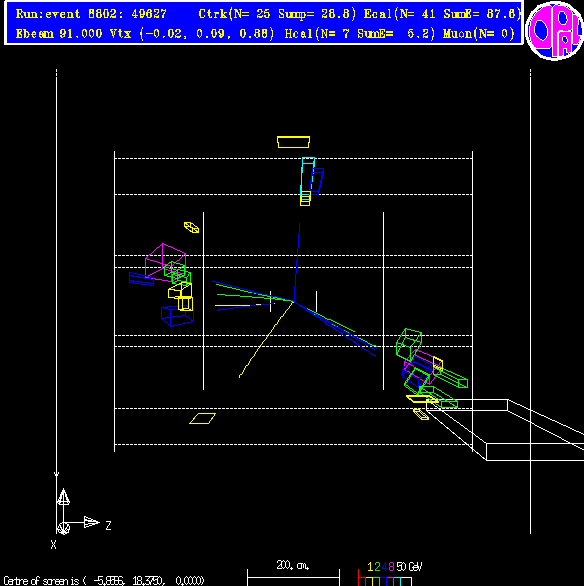Select the Z axis arrow indicator
The height and width of the screenshot is (586, 584).
pyautogui.click(x=92, y=522)
